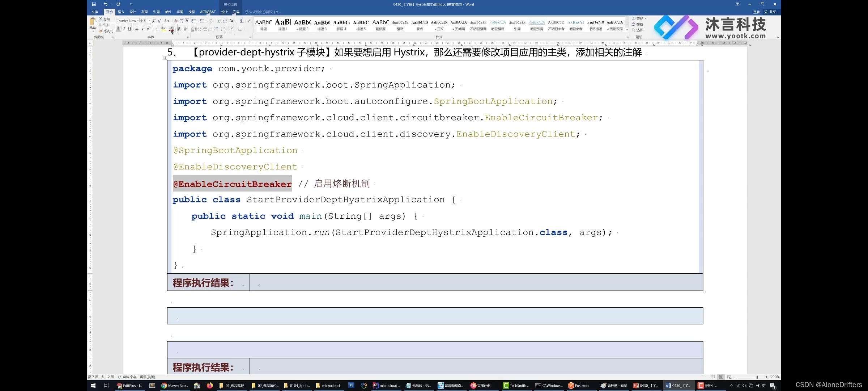Apply the 正文 (Normal) style
The height and width of the screenshot is (391, 868).
click(x=439, y=25)
